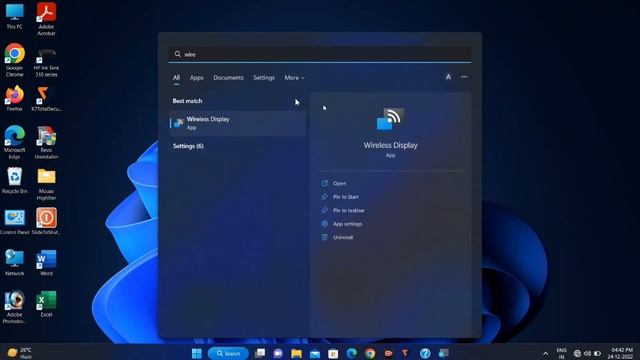Open HP Ink Tank 310 series shortcut

(46, 62)
